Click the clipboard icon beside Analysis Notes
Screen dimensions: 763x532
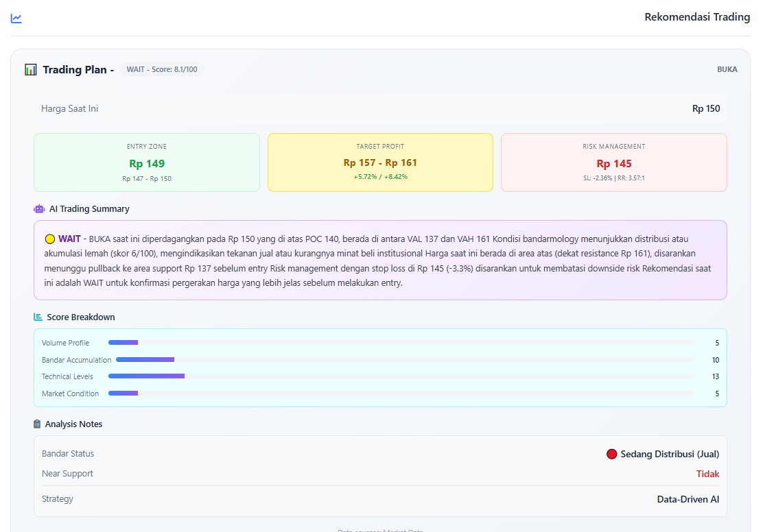(37, 424)
